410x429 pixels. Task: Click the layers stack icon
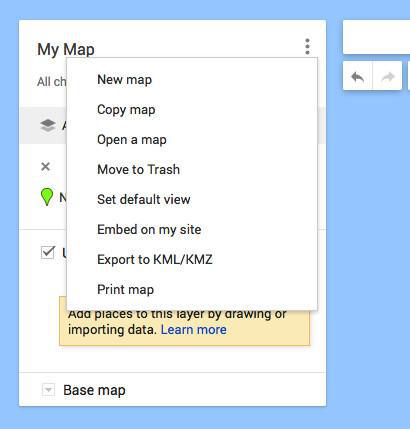(48, 125)
